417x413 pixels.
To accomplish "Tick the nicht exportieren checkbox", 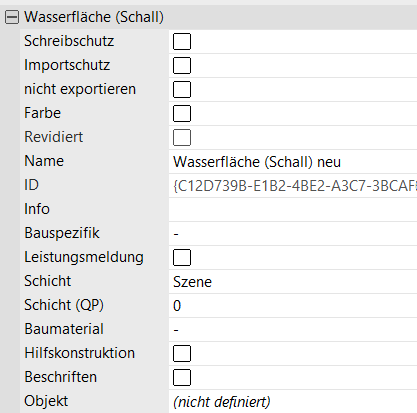I will [182, 89].
